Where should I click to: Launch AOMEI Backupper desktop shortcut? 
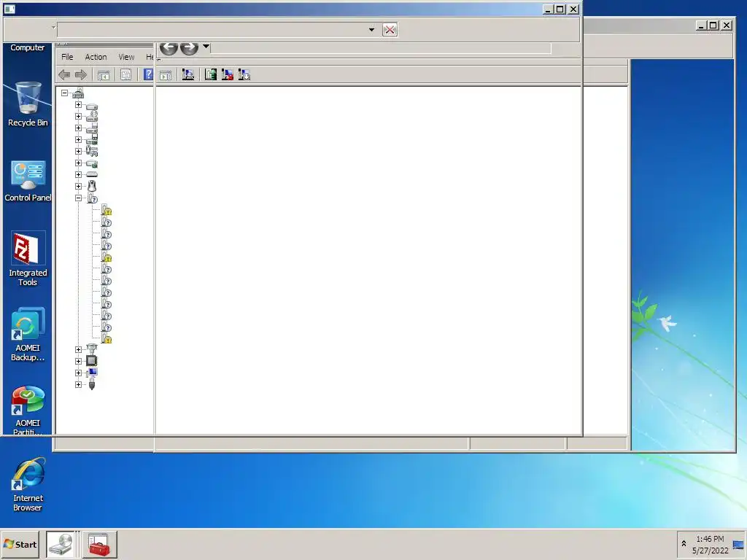tap(28, 334)
